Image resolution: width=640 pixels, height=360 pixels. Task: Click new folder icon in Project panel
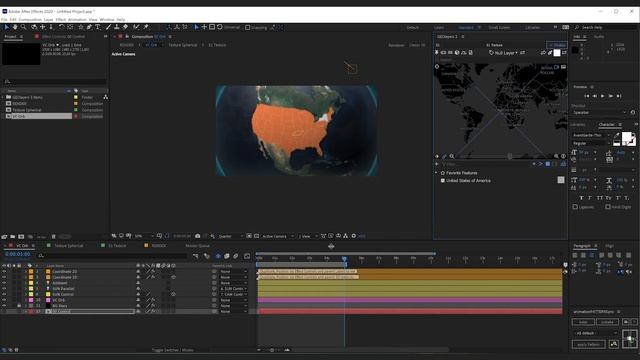click(13, 236)
